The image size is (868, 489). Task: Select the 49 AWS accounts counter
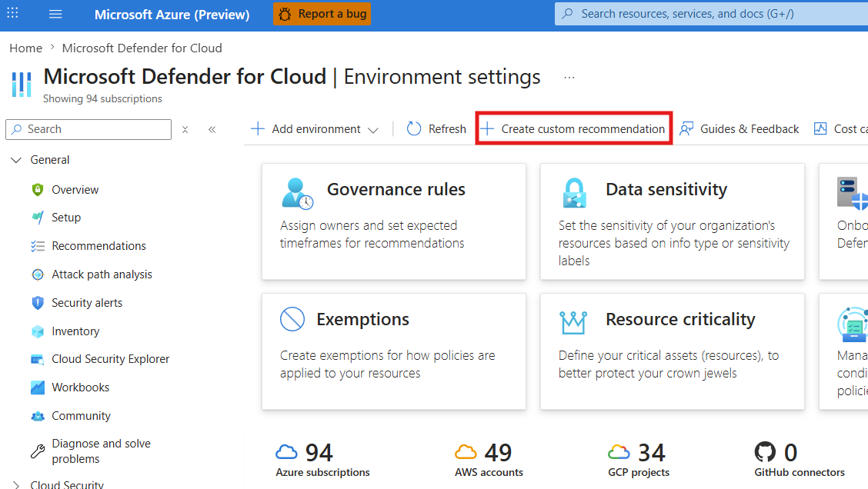coord(489,461)
